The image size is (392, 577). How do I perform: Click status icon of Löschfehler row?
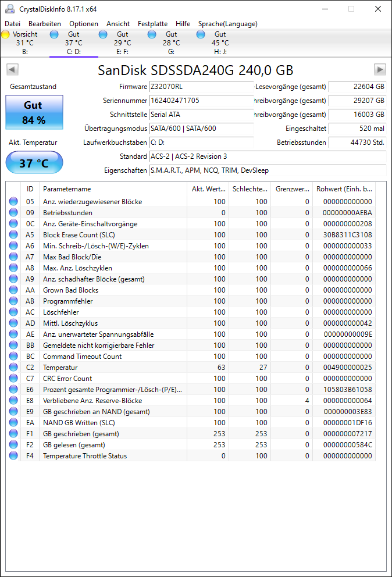pyautogui.click(x=13, y=312)
